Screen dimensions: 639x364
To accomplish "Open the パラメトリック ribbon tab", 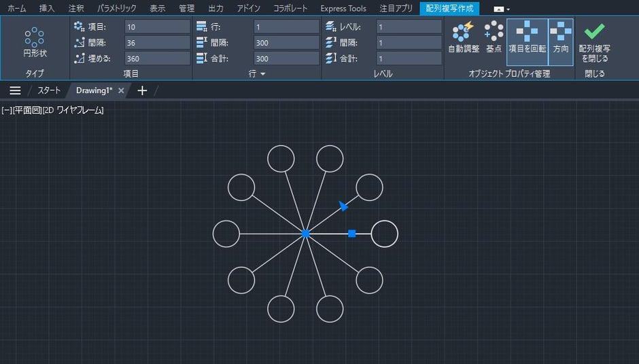I will click(116, 9).
